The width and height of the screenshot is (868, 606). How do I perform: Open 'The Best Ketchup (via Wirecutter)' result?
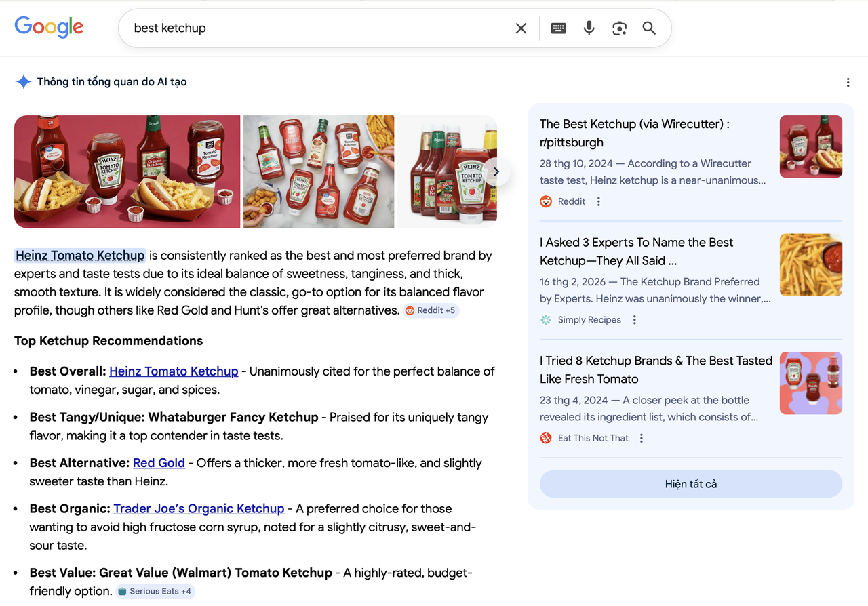click(635, 133)
